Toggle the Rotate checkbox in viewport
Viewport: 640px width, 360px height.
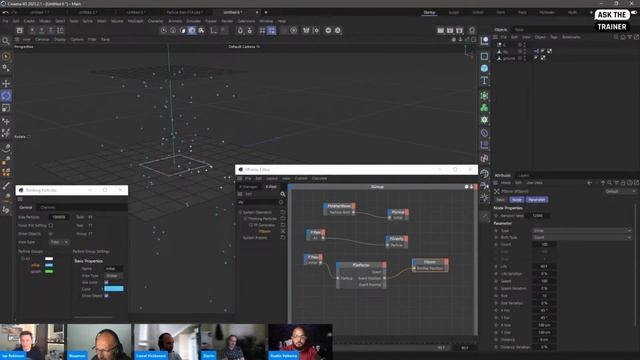point(29,137)
